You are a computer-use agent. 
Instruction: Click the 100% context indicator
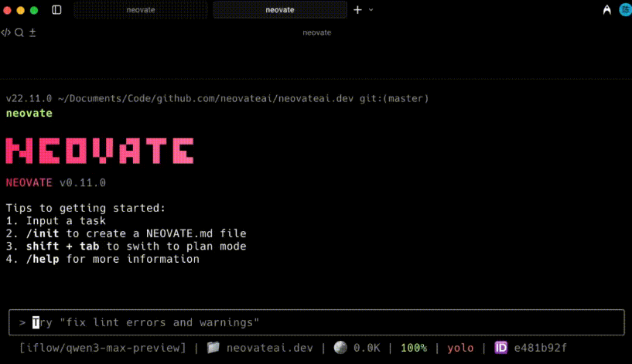click(x=414, y=348)
